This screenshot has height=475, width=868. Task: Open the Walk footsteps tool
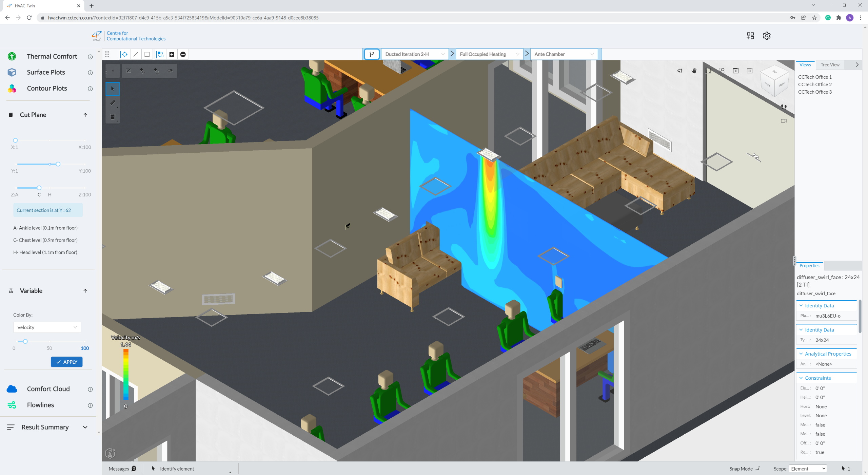pos(784,107)
